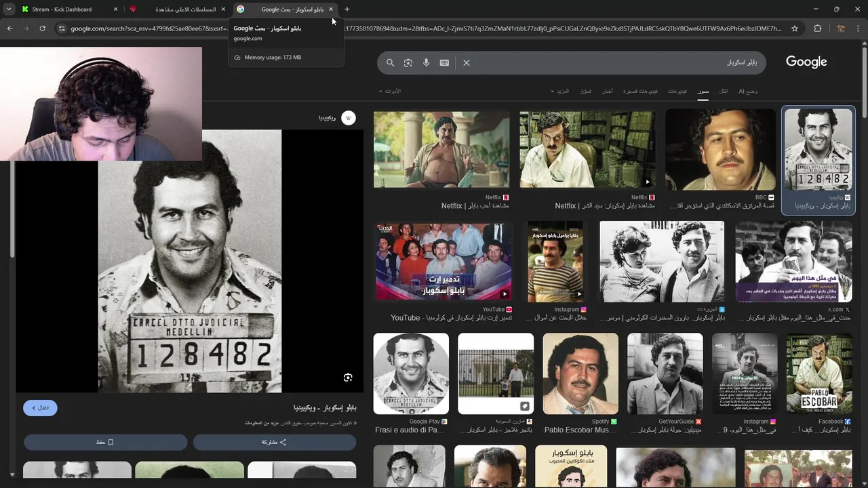The width and height of the screenshot is (868, 488).
Task: Click the Lens icon on the preview image
Action: [x=348, y=378]
